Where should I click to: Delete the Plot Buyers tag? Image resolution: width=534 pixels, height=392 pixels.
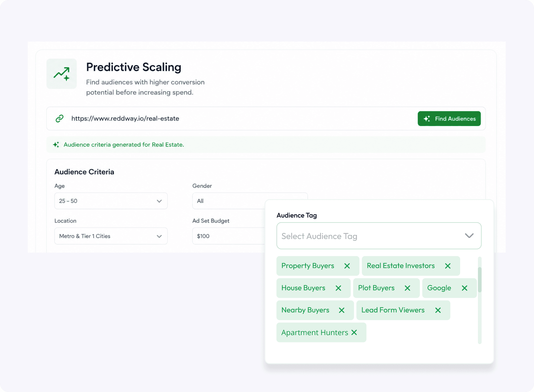[x=407, y=288]
